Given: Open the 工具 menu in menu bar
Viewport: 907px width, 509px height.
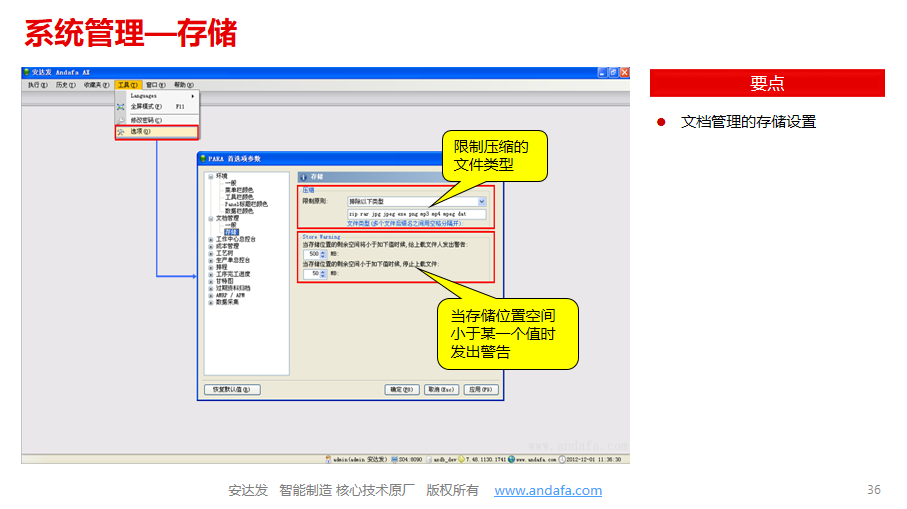Looking at the screenshot, I should coord(126,85).
